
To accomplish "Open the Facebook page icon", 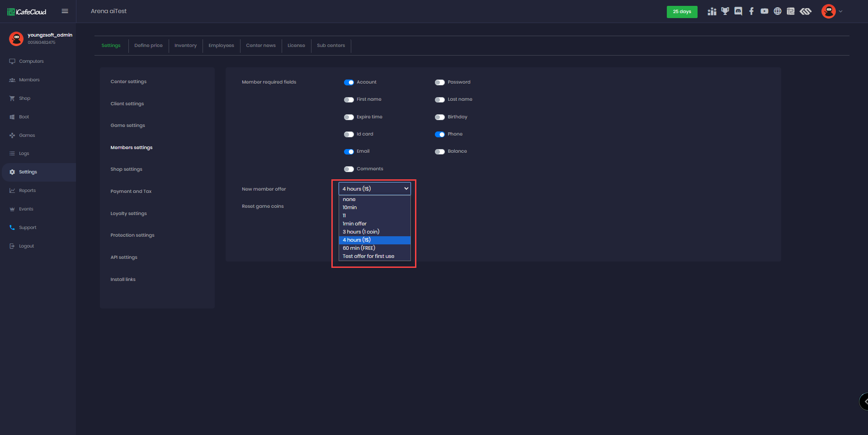I will (x=751, y=11).
